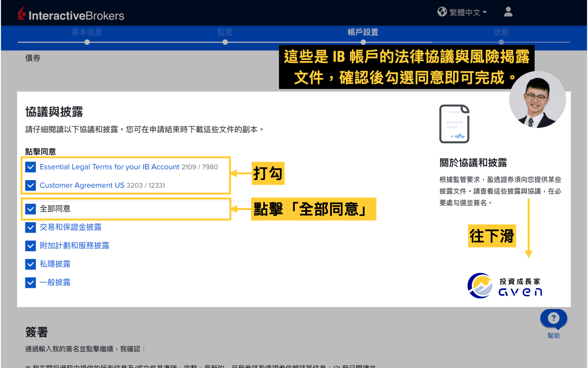588x368 pixels.
Task: Click the progress dot under 帳戶設置
Action: pos(363,42)
